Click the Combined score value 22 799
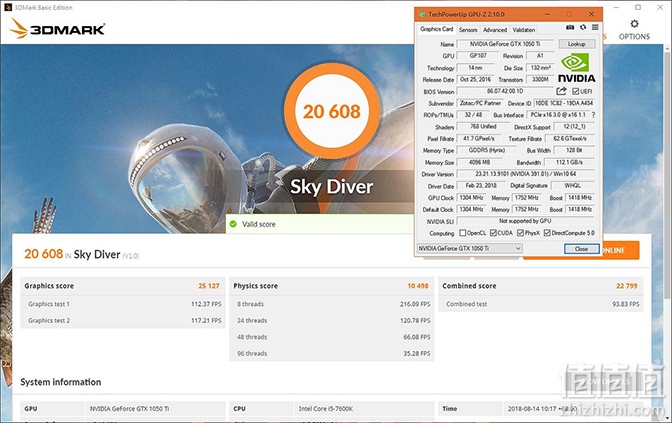672x423 pixels. pyautogui.click(x=627, y=286)
